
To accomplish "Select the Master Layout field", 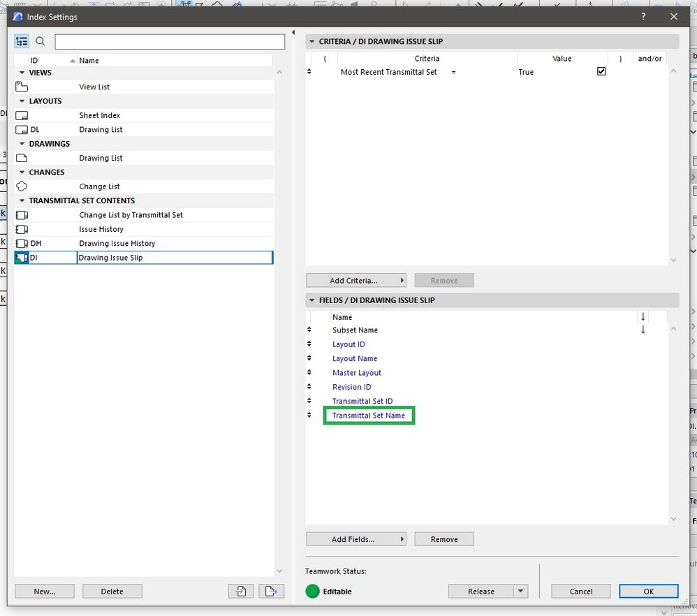I will (x=356, y=372).
